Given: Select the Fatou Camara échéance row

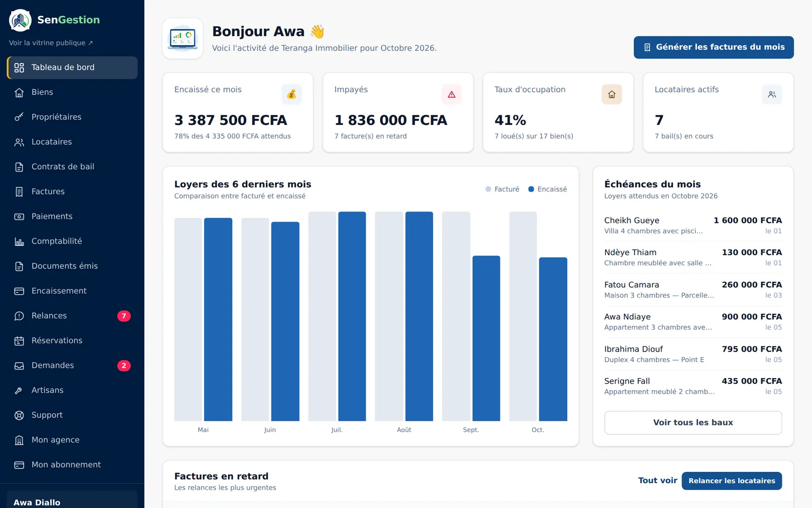Looking at the screenshot, I should click(693, 290).
